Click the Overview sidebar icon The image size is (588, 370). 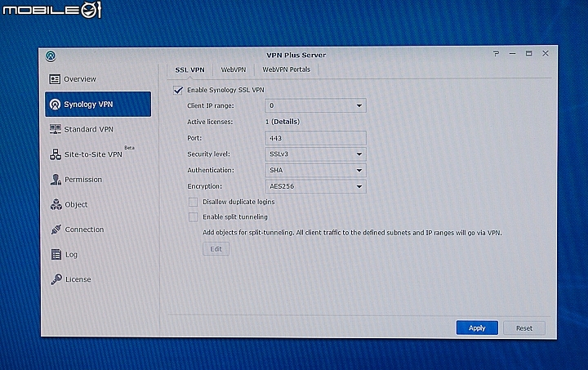pos(55,79)
